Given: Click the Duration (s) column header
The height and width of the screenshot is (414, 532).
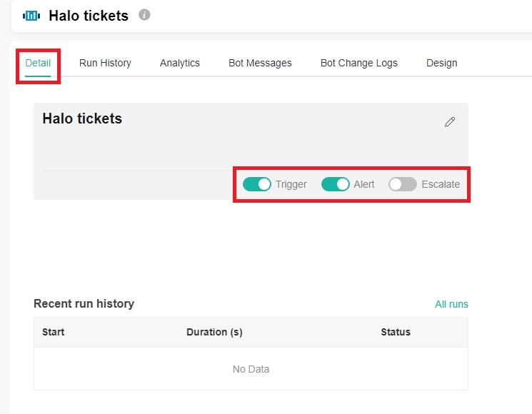Looking at the screenshot, I should (x=214, y=332).
